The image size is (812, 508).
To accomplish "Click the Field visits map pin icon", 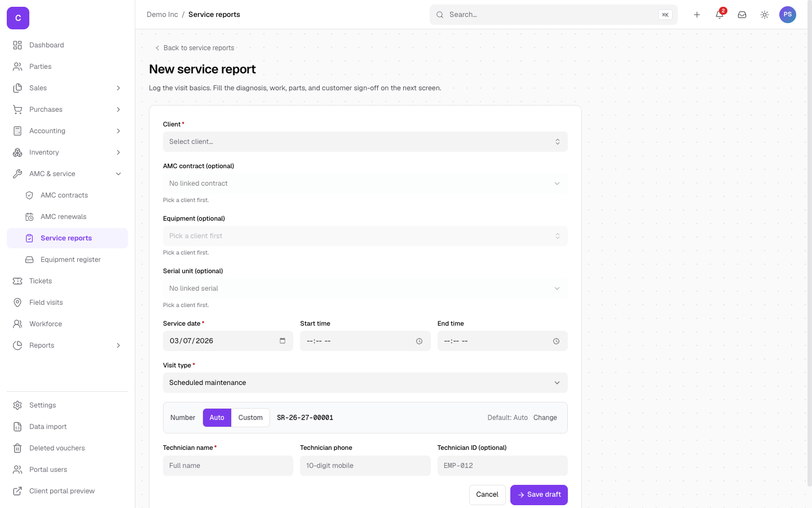I will [17, 303].
